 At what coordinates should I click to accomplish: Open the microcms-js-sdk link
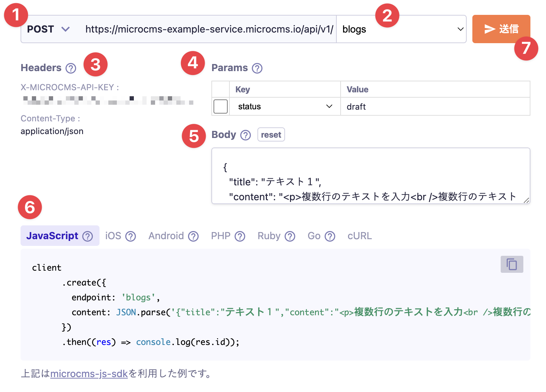[89, 374]
